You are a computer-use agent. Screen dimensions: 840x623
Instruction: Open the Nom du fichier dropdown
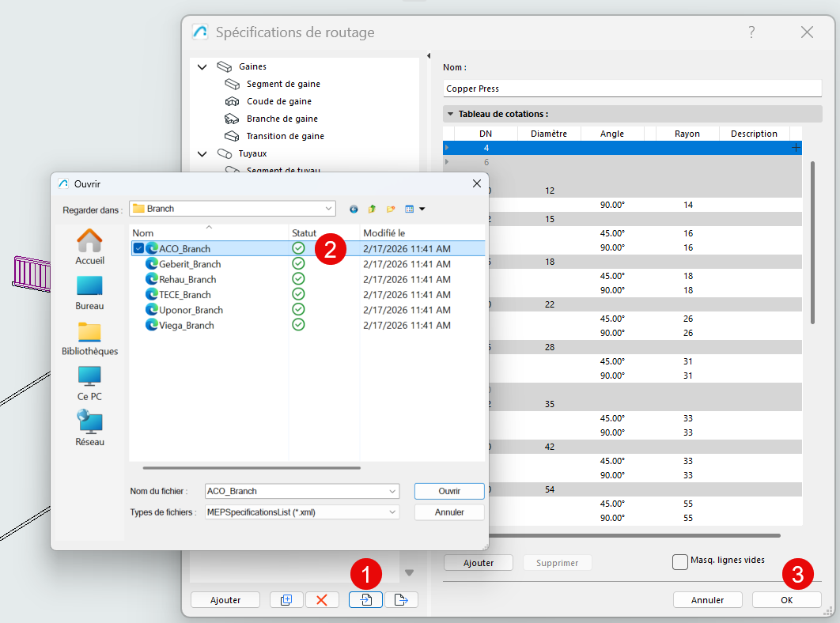point(392,491)
